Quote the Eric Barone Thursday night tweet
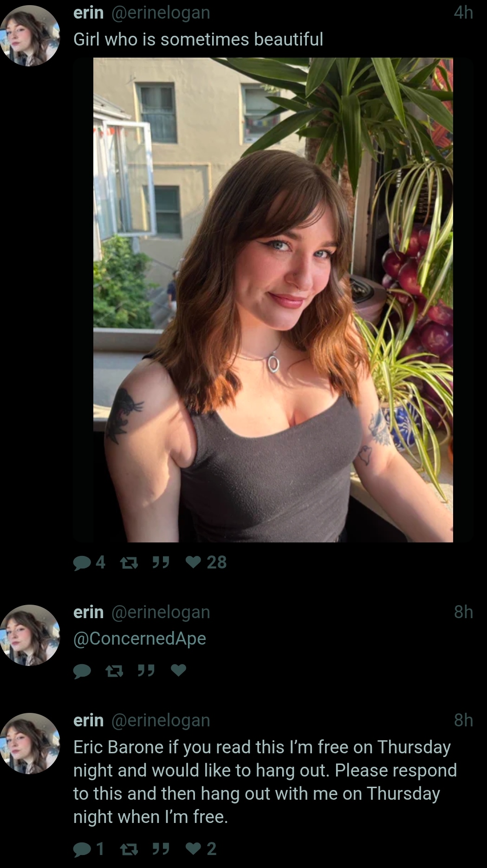Viewport: 487px width, 868px height. click(161, 849)
